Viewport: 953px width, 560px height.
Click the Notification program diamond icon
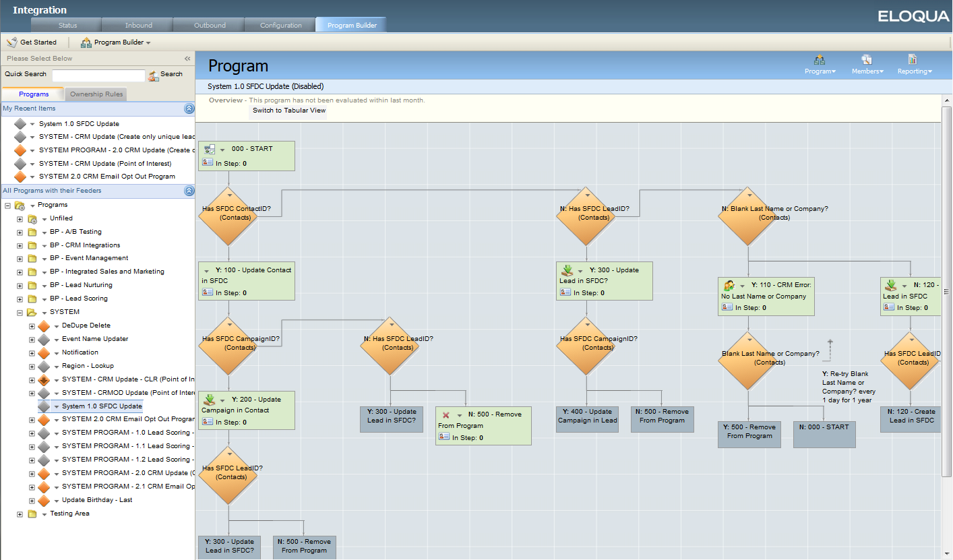tap(44, 353)
